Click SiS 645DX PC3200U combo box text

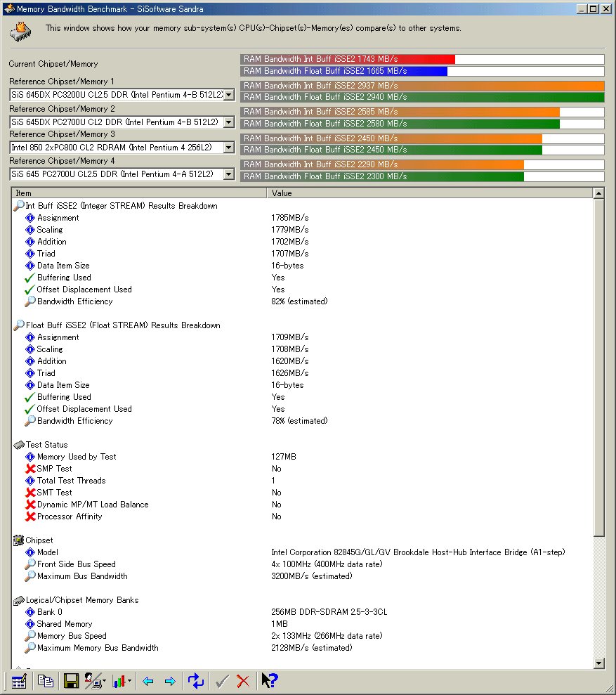(x=117, y=95)
